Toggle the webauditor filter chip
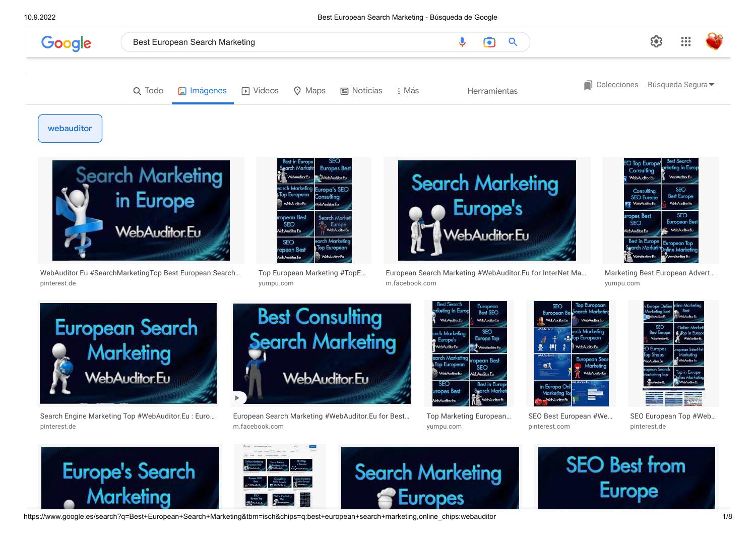This screenshot has height=535, width=756. point(70,128)
